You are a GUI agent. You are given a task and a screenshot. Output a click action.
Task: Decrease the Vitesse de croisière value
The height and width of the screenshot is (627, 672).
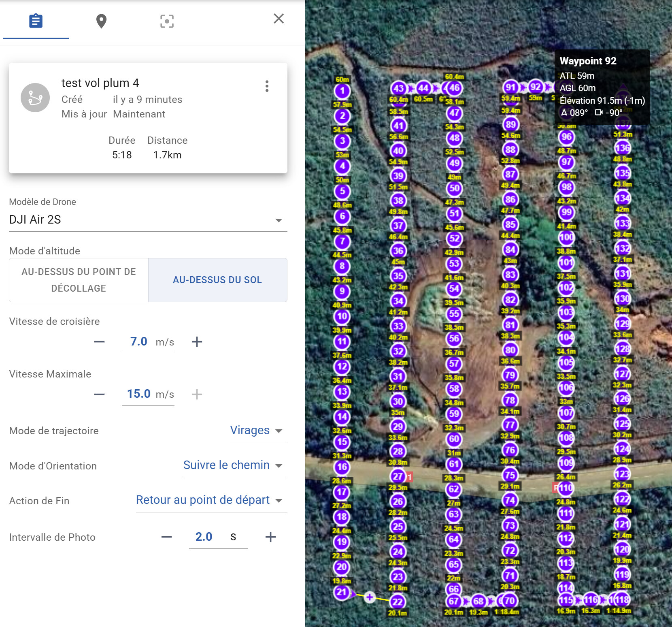coord(99,342)
